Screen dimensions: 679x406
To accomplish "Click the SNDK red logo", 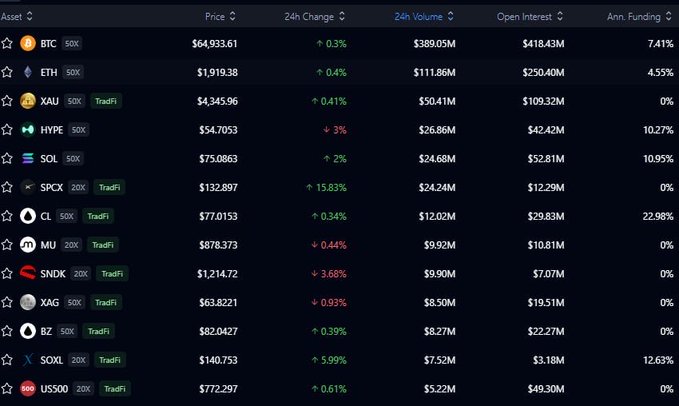I will pos(28,274).
